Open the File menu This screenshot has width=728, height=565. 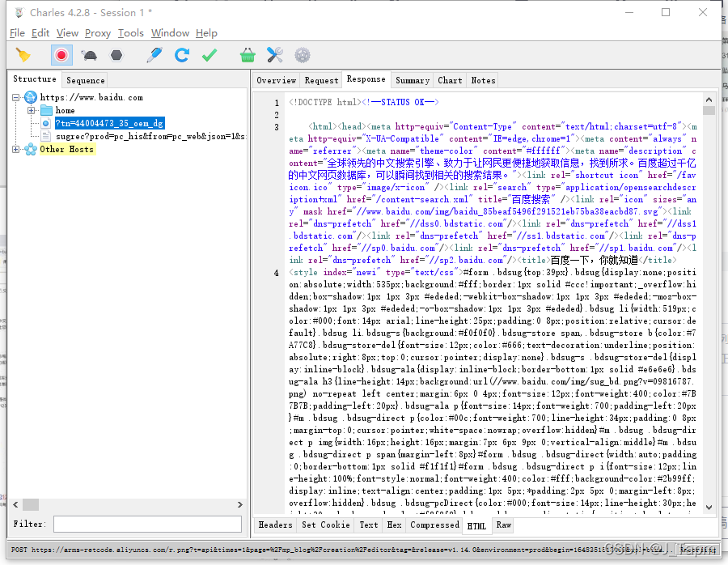(x=17, y=33)
